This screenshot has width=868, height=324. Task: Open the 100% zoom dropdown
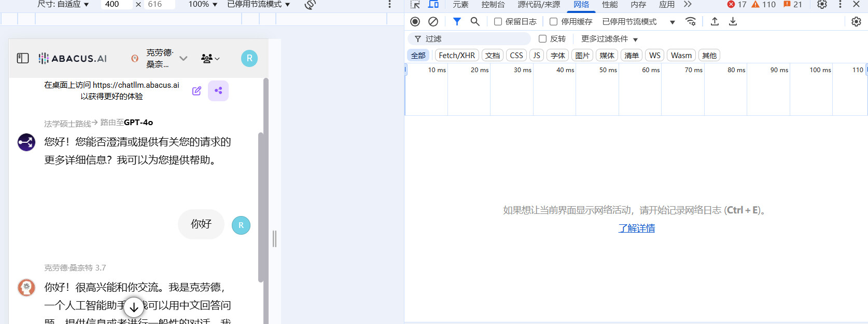[202, 4]
